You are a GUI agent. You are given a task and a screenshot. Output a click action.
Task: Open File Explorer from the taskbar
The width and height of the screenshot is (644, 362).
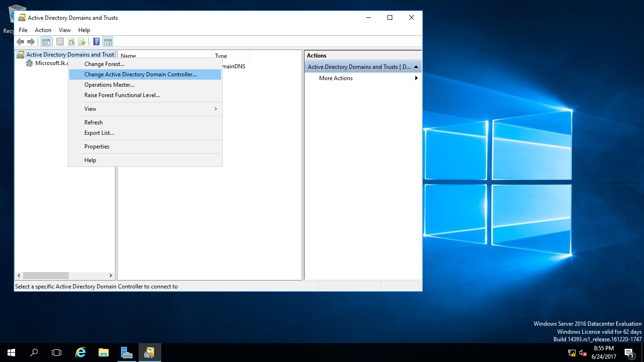tap(104, 353)
